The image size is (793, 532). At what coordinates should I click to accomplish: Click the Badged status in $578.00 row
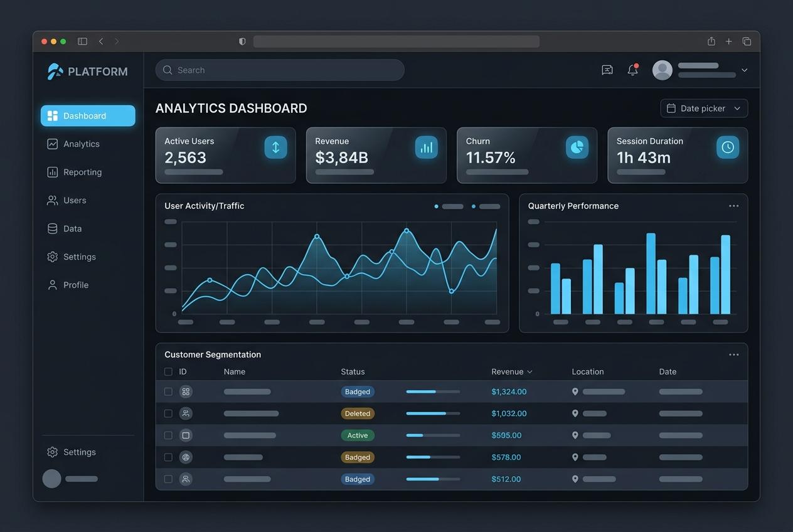click(x=358, y=457)
